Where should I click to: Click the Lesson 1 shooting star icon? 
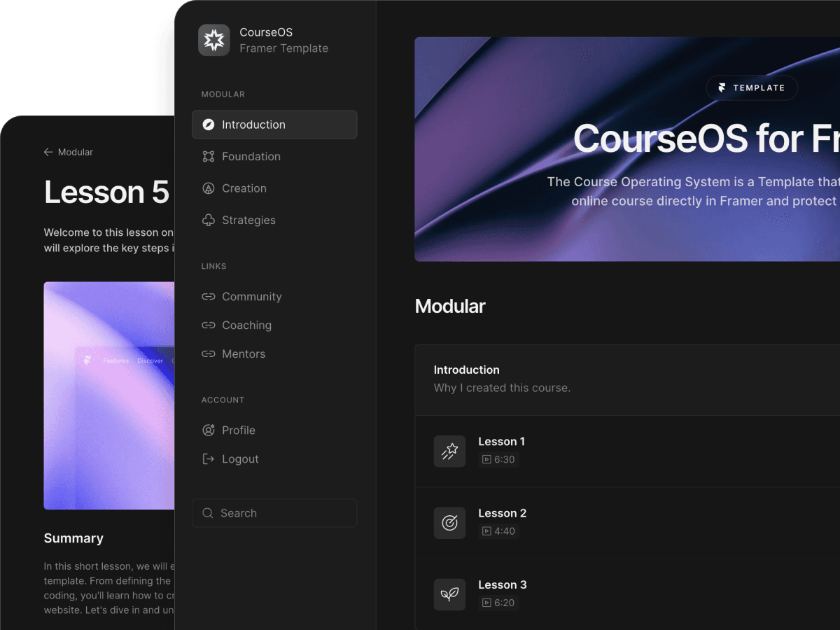click(449, 451)
